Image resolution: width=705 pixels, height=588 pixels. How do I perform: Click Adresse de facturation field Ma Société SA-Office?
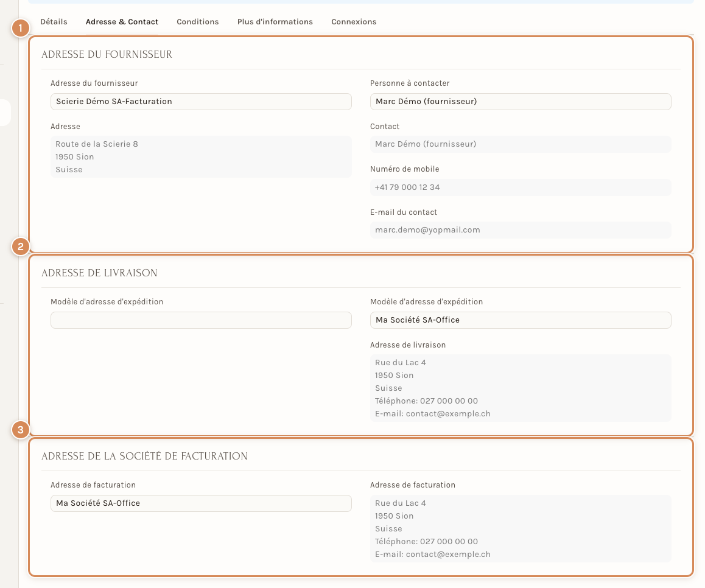201,503
